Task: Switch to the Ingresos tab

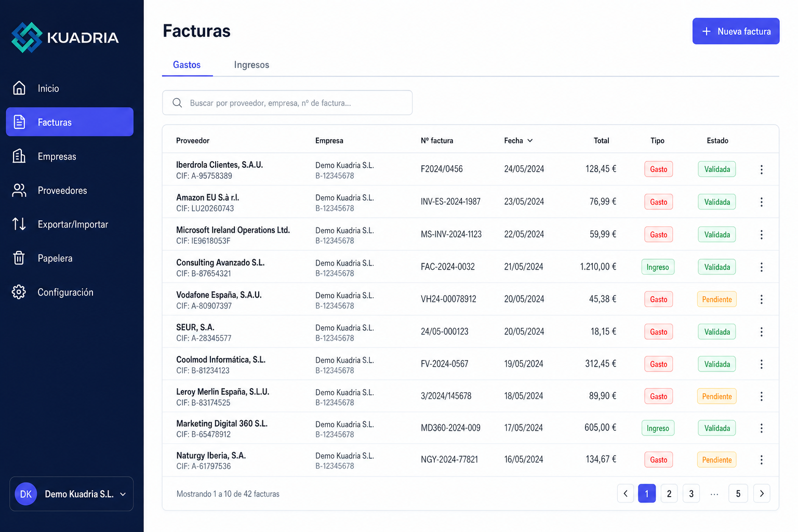Action: (x=251, y=65)
